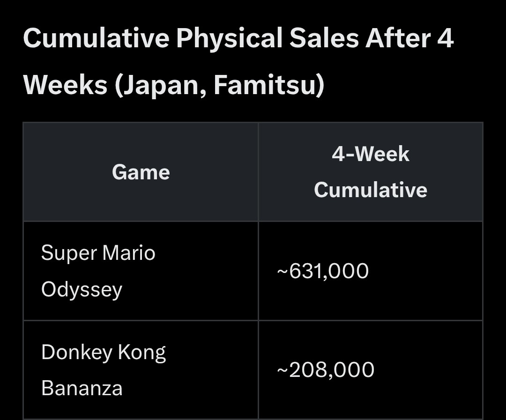Select the ~208,000 sales value
506x420 pixels.
coord(326,370)
